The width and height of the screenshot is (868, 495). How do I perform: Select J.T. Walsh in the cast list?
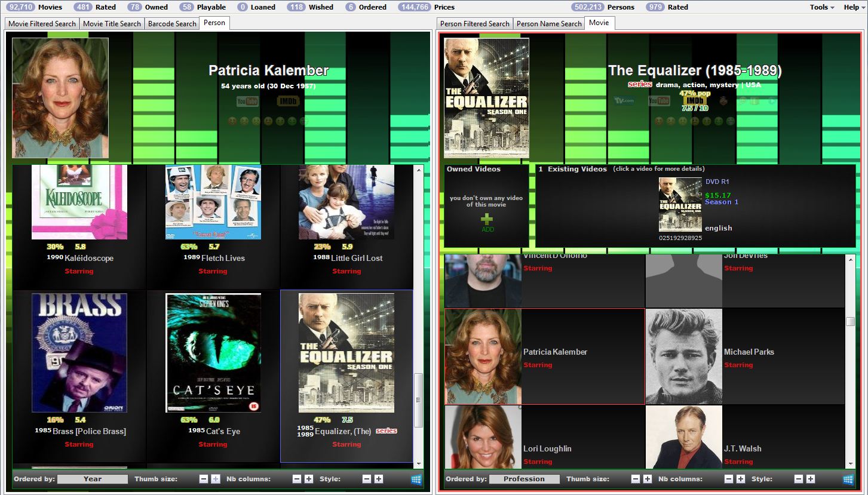coord(746,437)
